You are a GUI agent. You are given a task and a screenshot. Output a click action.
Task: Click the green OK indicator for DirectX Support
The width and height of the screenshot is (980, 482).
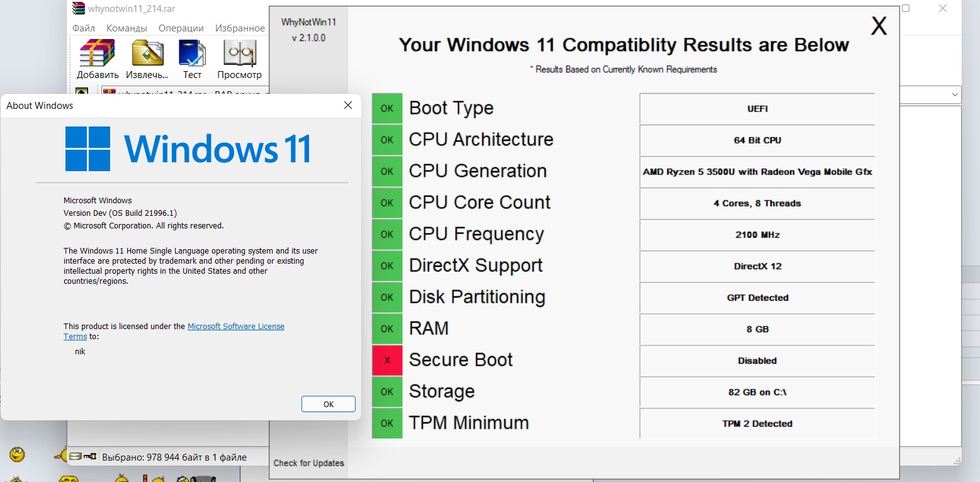pyautogui.click(x=387, y=266)
